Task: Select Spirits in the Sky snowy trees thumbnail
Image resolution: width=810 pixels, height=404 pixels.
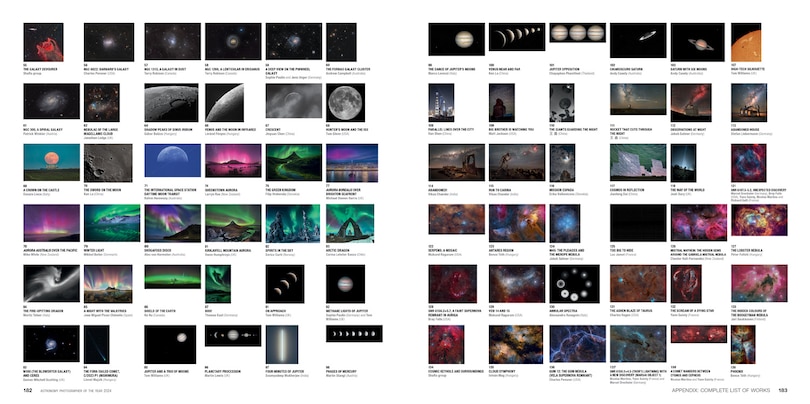Action: [x=294, y=224]
